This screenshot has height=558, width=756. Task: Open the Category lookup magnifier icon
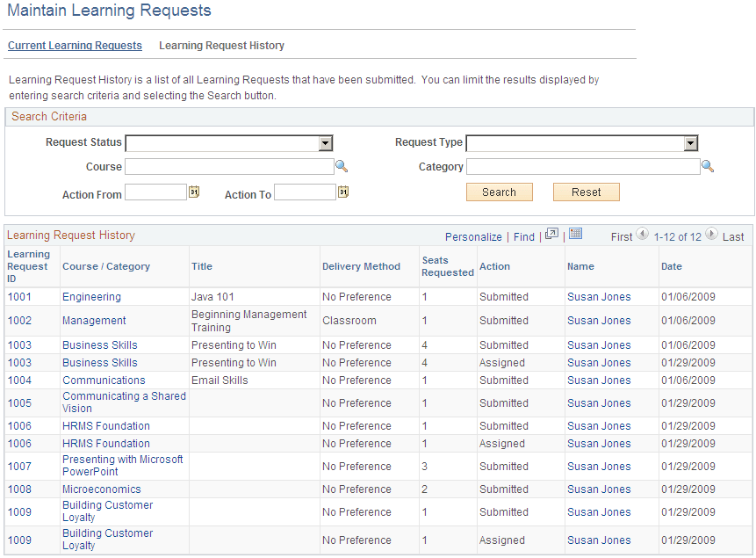pyautogui.click(x=708, y=166)
